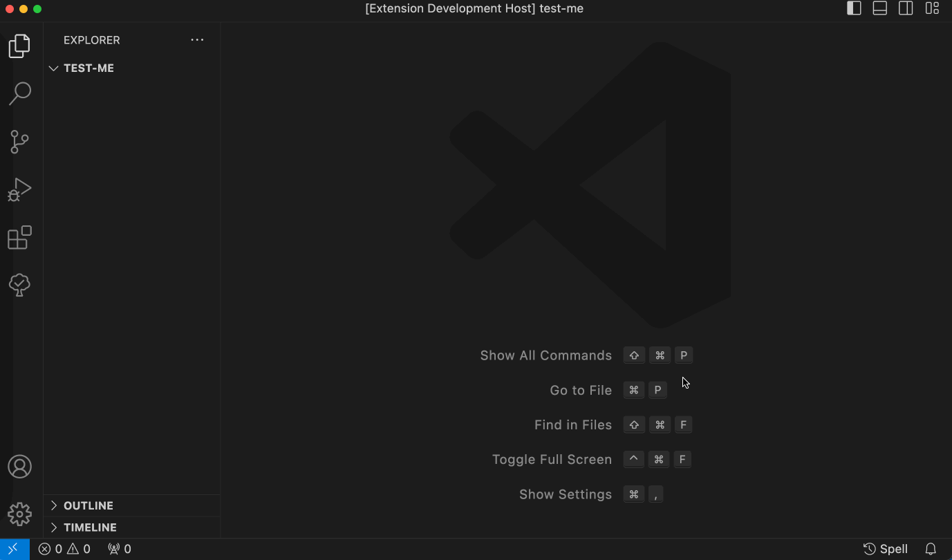The height and width of the screenshot is (560, 952).
Task: Open the Source Control view
Action: tap(19, 141)
